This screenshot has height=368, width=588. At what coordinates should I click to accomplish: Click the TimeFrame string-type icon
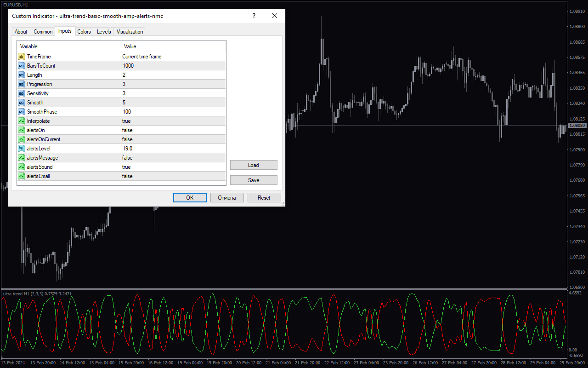pos(21,57)
